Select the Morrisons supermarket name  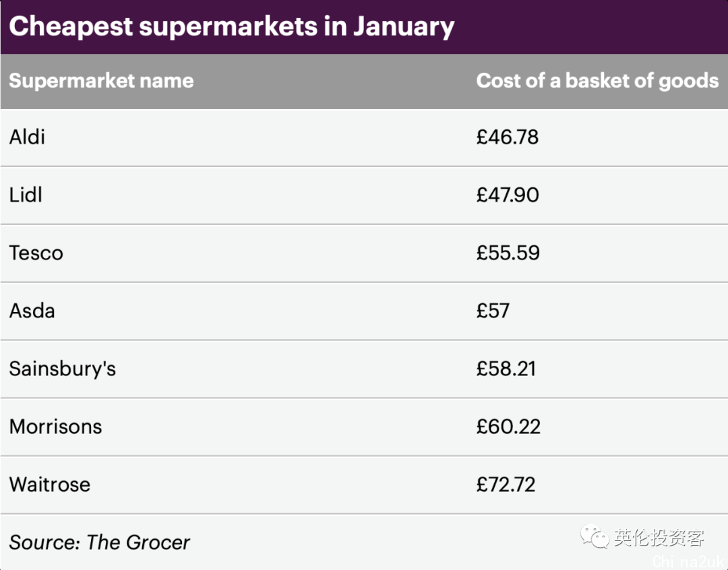point(56,426)
